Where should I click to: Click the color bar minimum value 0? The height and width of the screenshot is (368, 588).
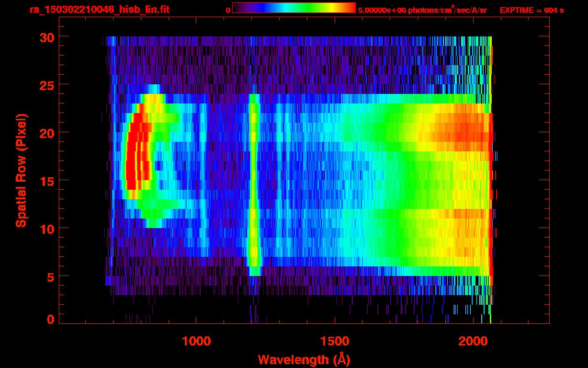click(228, 10)
